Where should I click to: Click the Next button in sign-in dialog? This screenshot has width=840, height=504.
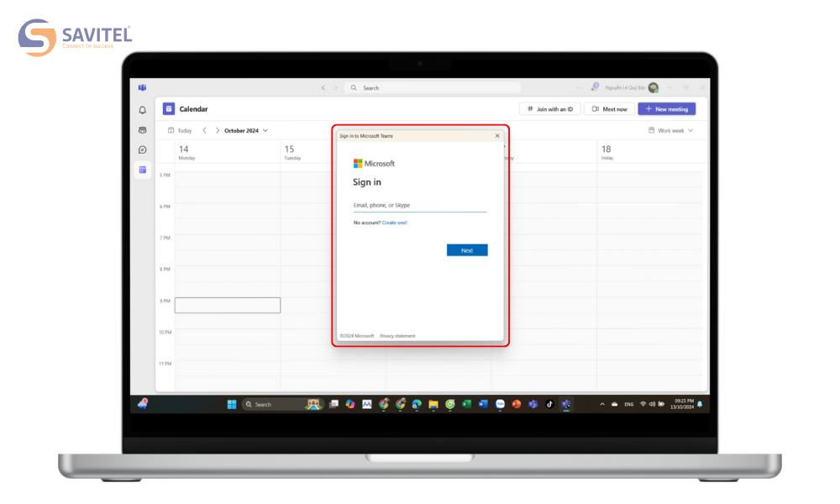coord(467,250)
